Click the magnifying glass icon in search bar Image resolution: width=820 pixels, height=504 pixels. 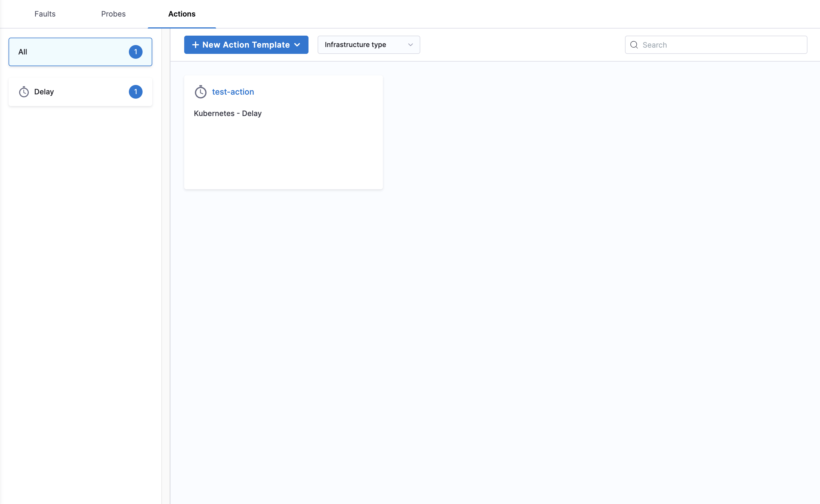[634, 45]
